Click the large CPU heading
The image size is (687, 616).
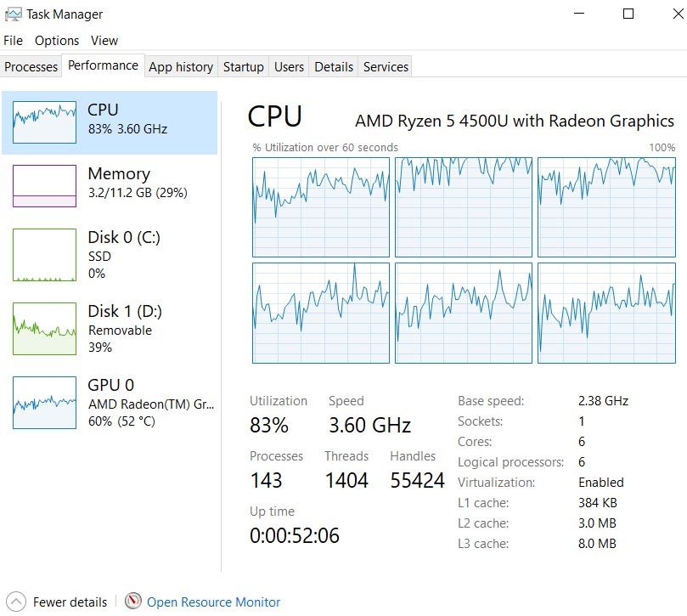[x=274, y=116]
